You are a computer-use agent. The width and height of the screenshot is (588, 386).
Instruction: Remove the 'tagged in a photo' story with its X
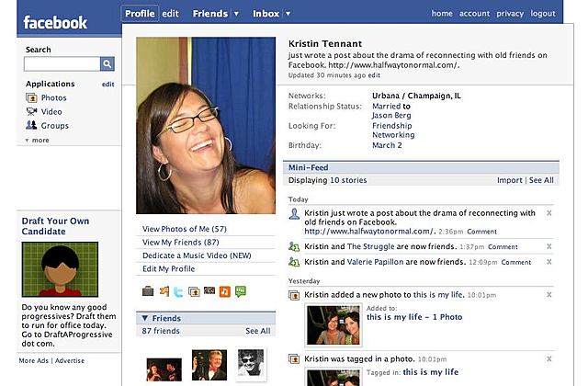tap(549, 359)
